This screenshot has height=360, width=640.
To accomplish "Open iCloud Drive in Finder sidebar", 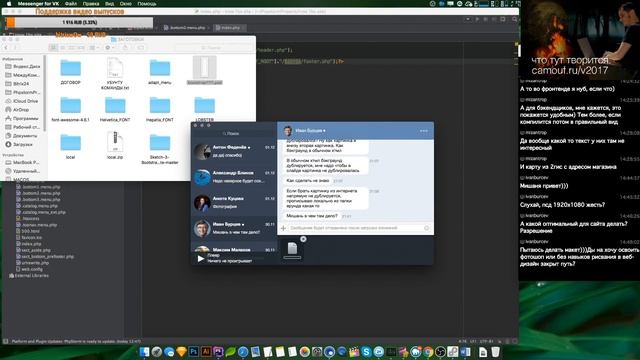I will (21, 101).
